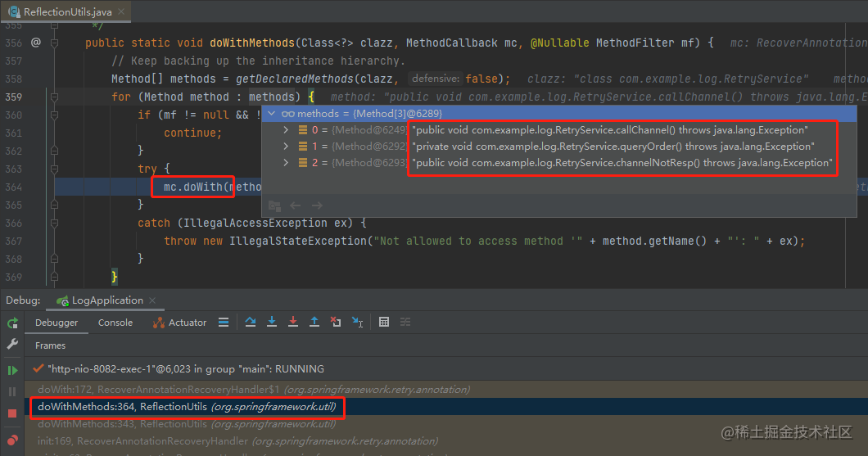Click the Actuator tab's icon
868x456 pixels.
[159, 323]
